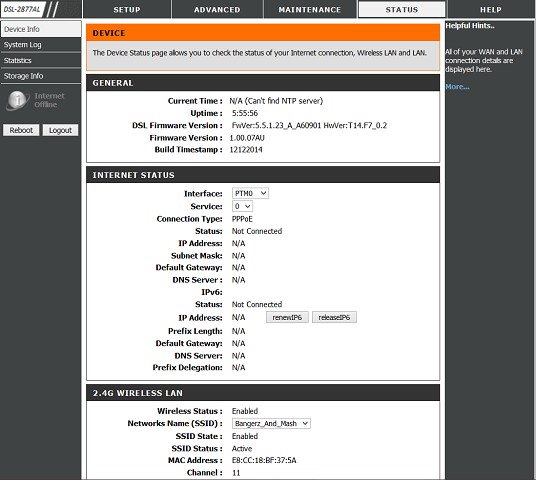
Task: Select Device Info in the sidebar
Action: pyautogui.click(x=41, y=29)
